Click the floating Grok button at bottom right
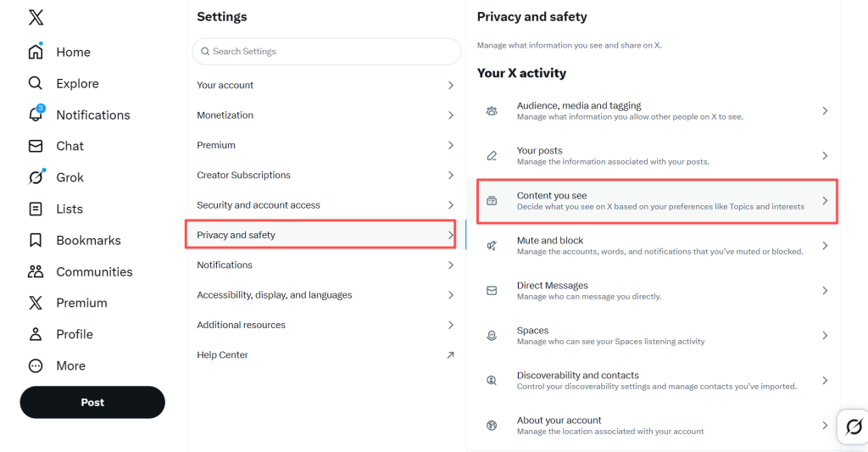The width and height of the screenshot is (868, 452). click(x=854, y=426)
